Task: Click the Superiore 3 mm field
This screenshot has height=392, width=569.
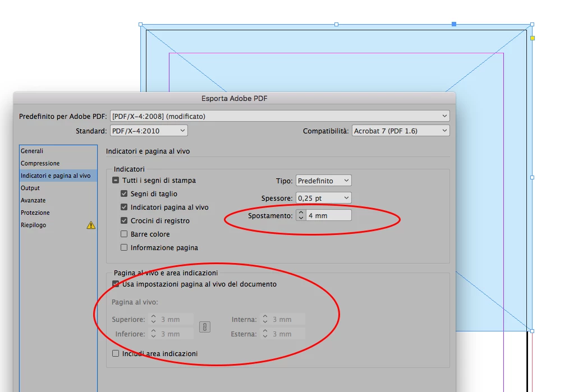Action: point(176,319)
